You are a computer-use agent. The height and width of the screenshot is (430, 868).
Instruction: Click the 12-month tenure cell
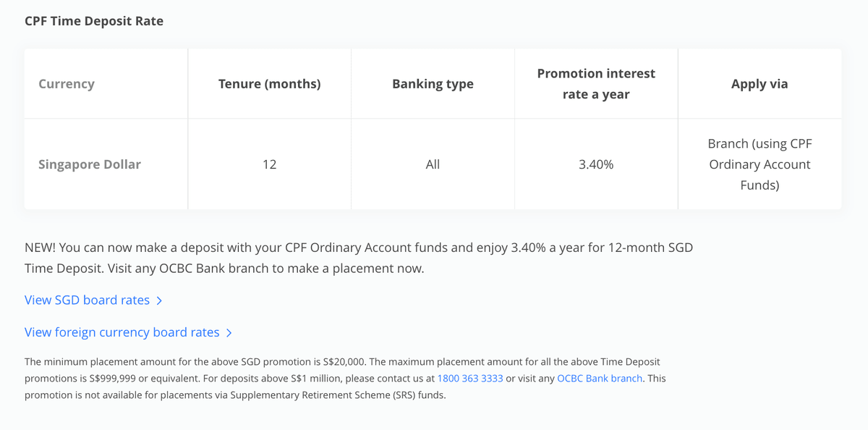269,164
